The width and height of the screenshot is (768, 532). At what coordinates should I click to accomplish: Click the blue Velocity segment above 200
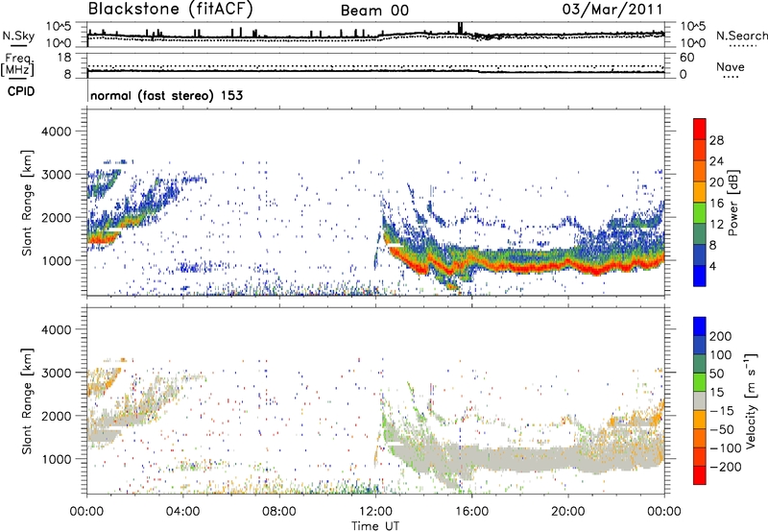(x=700, y=326)
